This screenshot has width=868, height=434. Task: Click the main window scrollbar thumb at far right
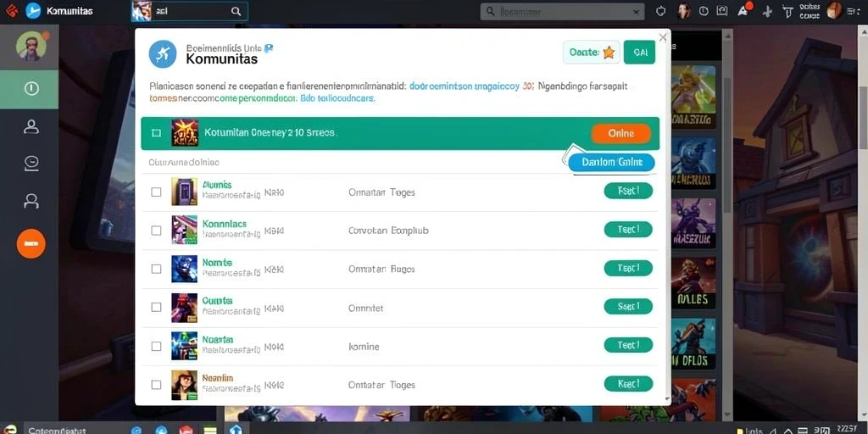pyautogui.click(x=863, y=116)
